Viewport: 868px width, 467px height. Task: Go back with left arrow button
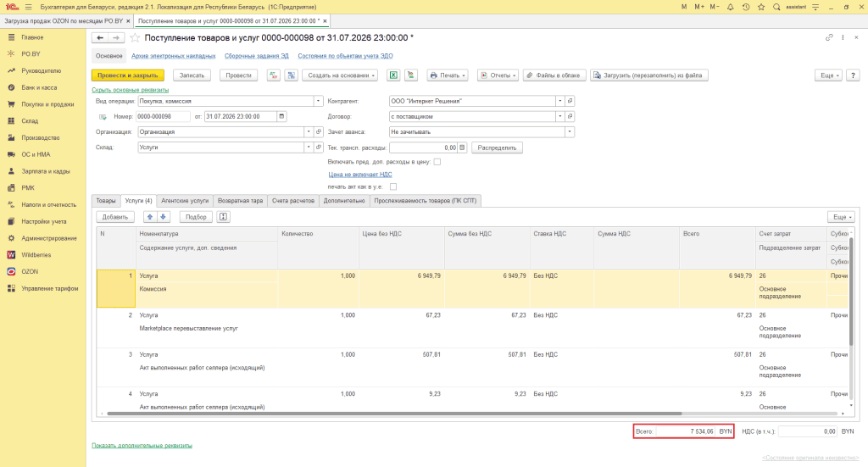pos(100,37)
